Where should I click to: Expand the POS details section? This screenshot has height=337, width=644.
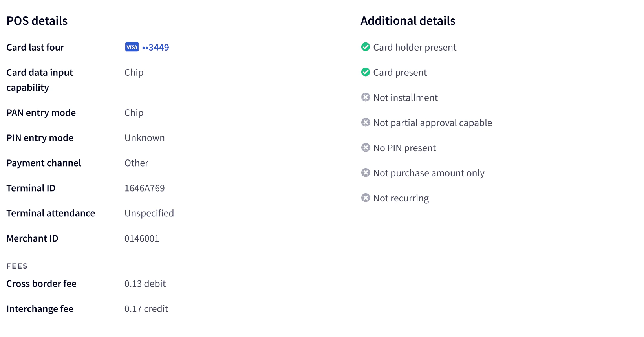point(37,21)
